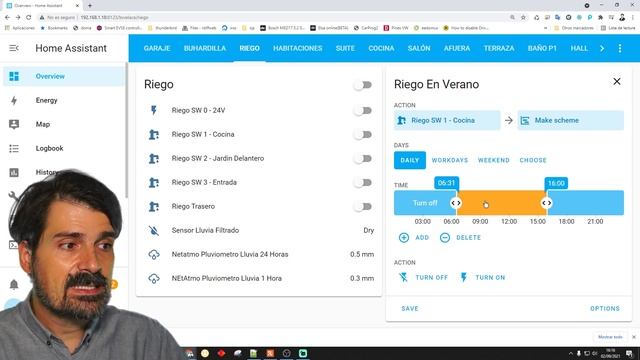The width and height of the screenshot is (640, 360).
Task: Click the SAVE button in schedule panel
Action: point(410,309)
